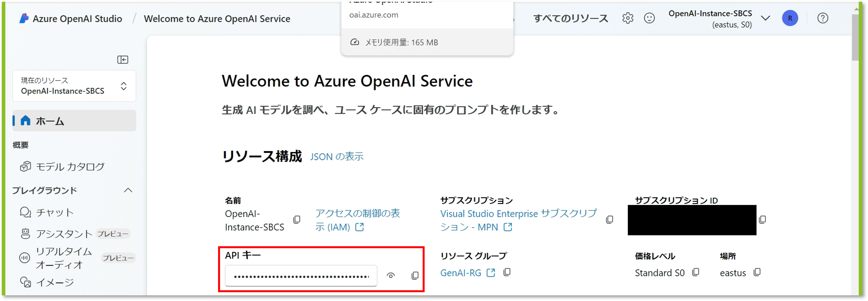Open チャット playground
Viewport: 868px width, 301px height.
(x=55, y=212)
